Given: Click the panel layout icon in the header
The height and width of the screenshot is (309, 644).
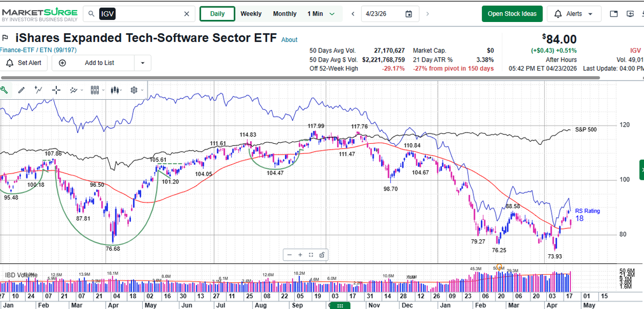Looking at the screenshot, I should tap(615, 14).
